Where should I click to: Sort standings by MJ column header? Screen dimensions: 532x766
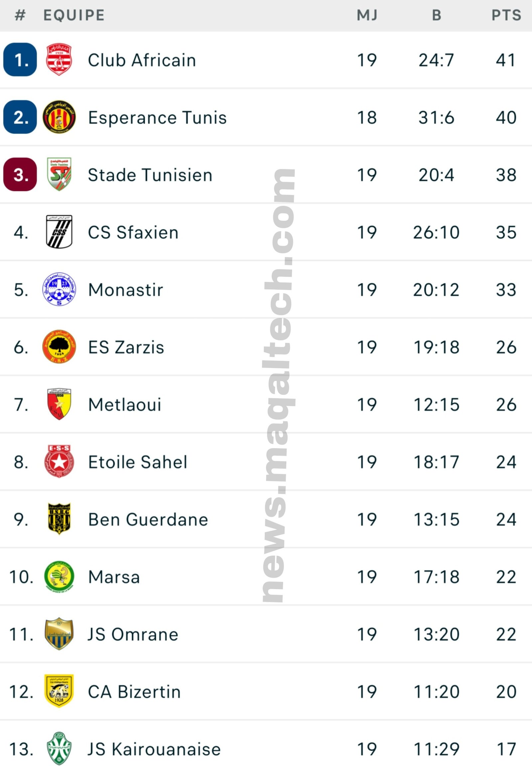tap(367, 15)
